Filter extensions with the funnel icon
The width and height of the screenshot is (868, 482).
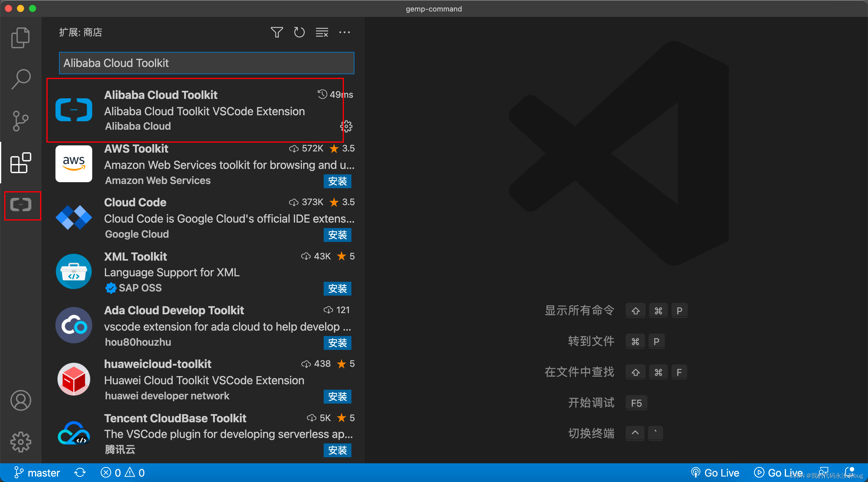277,32
